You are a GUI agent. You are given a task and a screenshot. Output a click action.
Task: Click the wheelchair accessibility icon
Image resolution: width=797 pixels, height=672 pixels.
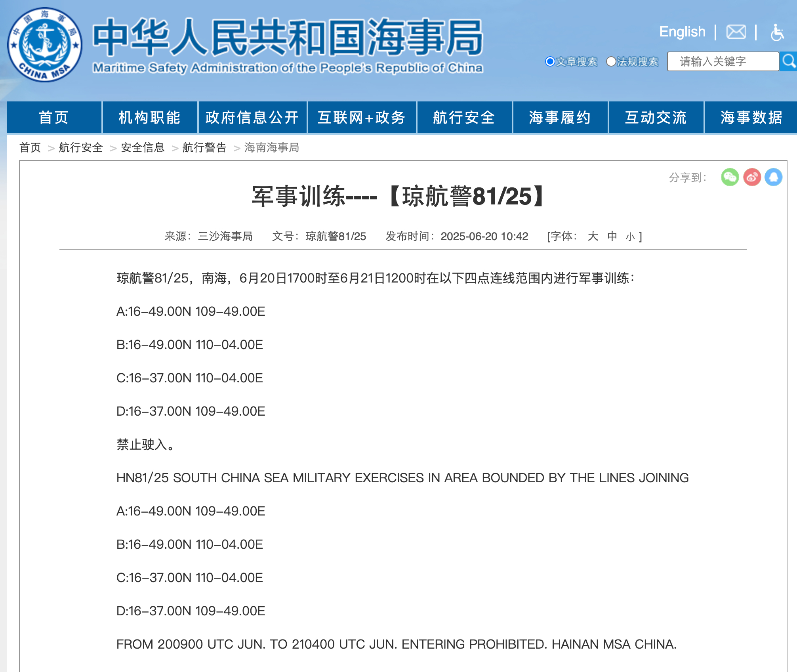click(777, 32)
